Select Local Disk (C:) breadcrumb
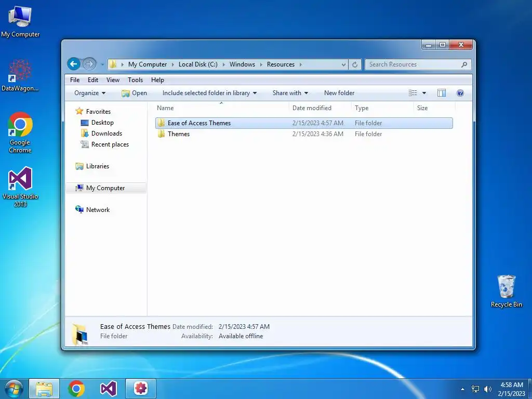Image resolution: width=532 pixels, height=399 pixels. tap(198, 64)
